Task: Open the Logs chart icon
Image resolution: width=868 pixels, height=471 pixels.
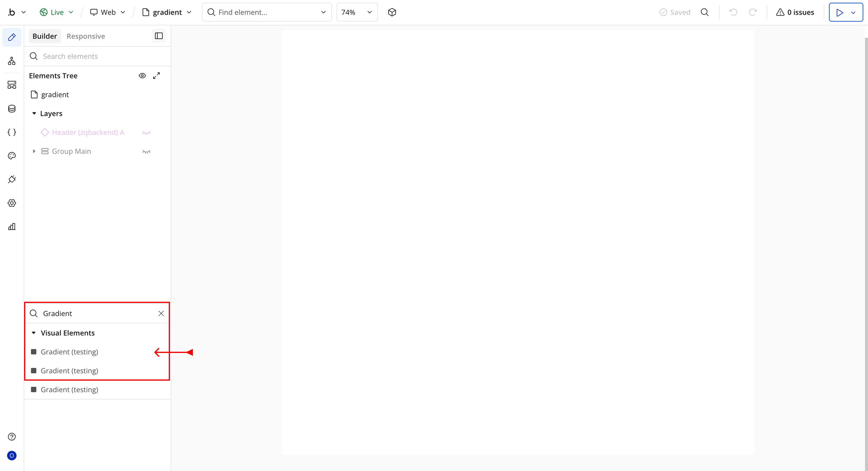Action: pos(12,226)
